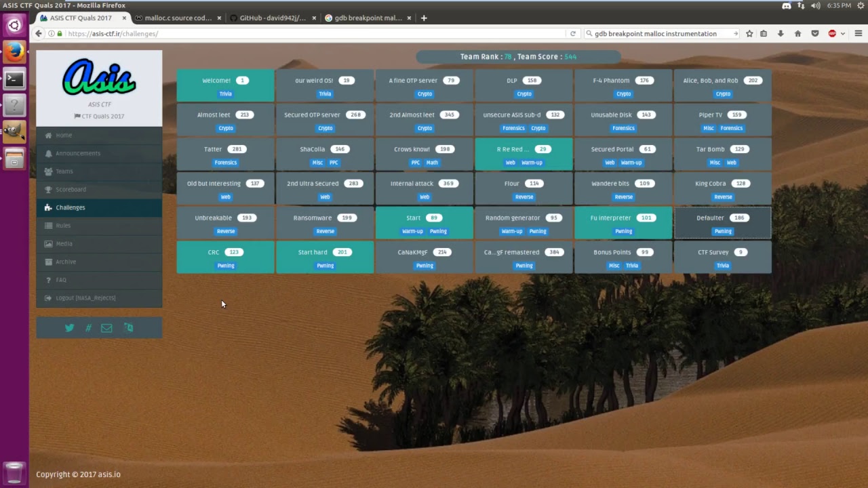Click the GIMP icon in the launcher
Screen dimensions: 868x488
(14, 131)
